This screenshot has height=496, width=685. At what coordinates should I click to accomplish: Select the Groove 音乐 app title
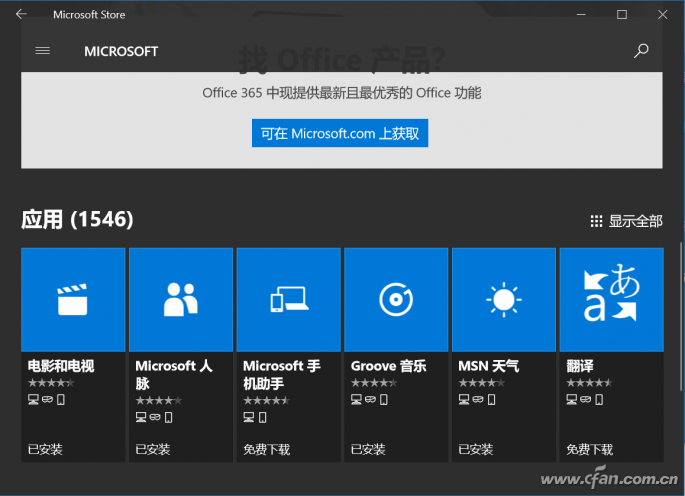coord(388,366)
